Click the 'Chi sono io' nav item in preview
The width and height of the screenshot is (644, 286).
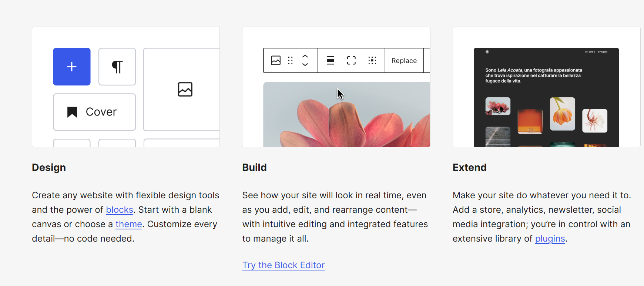coord(590,52)
